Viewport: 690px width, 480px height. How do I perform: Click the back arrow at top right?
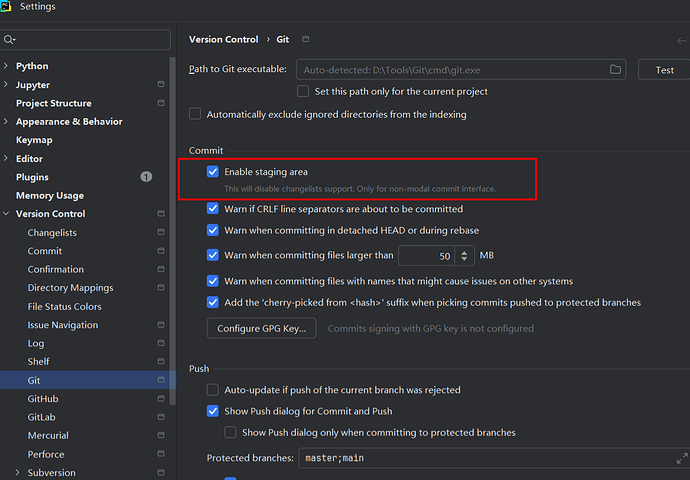point(682,40)
